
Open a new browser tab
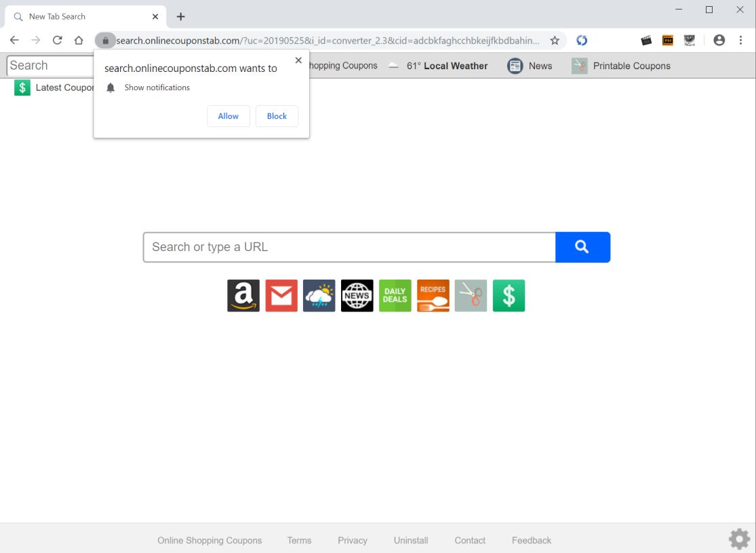(181, 17)
